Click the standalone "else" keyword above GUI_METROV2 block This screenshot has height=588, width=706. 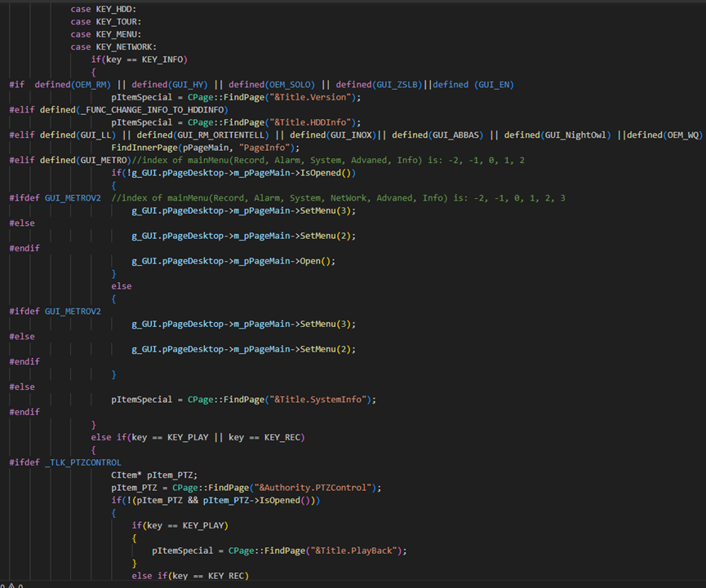pyautogui.click(x=122, y=286)
